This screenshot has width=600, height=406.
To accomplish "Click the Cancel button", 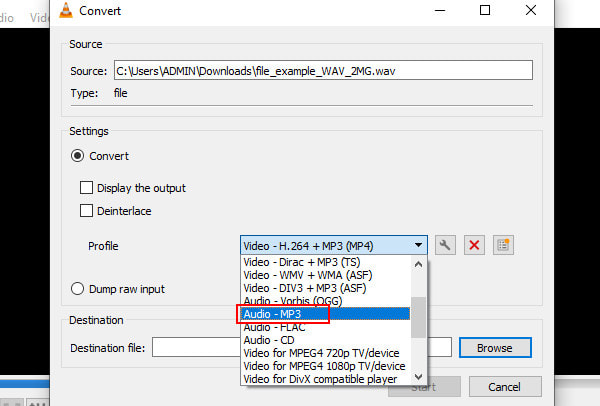I will 505,387.
